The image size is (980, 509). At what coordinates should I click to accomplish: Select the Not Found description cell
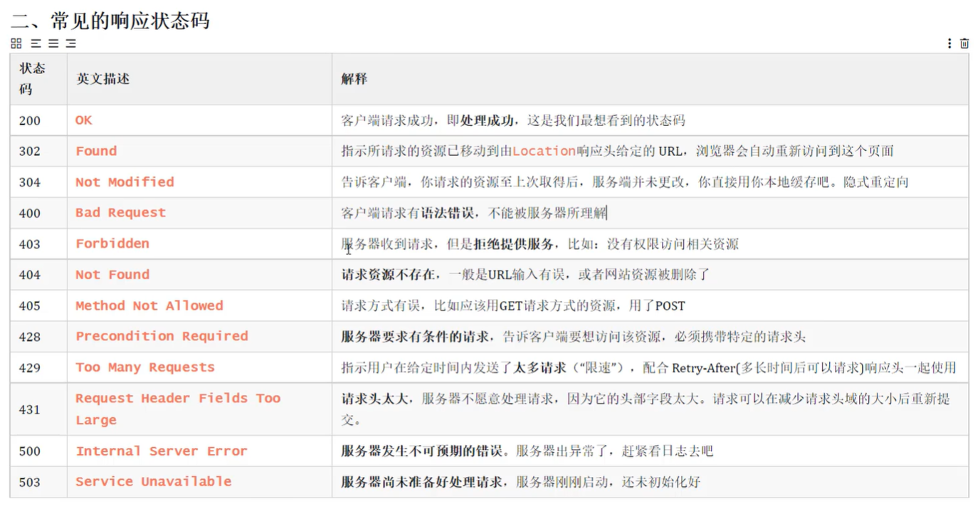(112, 275)
